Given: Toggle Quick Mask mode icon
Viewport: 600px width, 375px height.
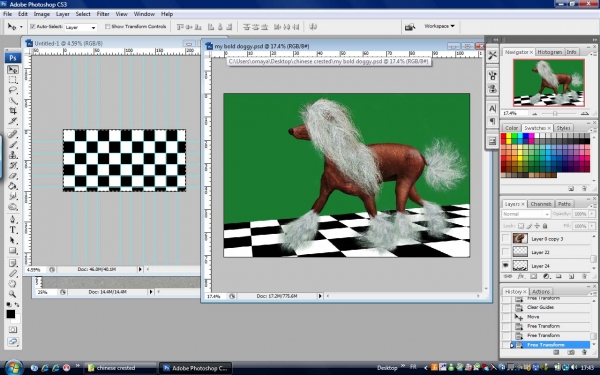Looking at the screenshot, I should (x=13, y=329).
